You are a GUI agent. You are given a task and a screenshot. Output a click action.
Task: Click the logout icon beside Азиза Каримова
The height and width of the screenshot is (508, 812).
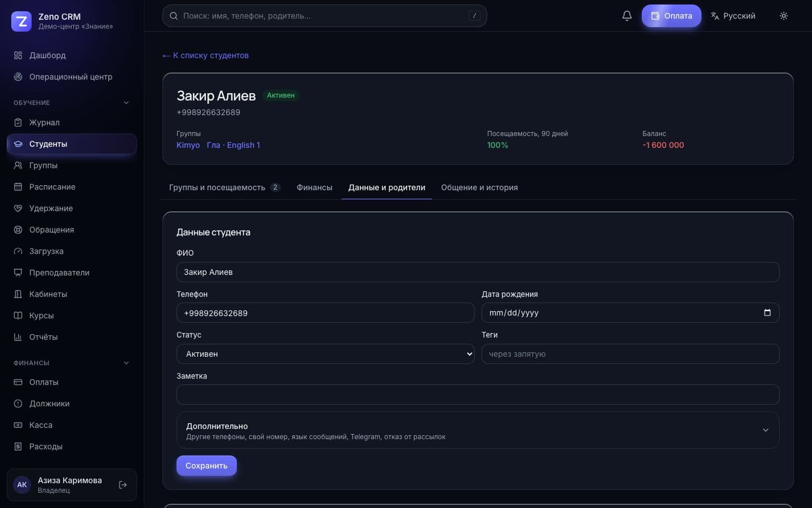(x=123, y=485)
